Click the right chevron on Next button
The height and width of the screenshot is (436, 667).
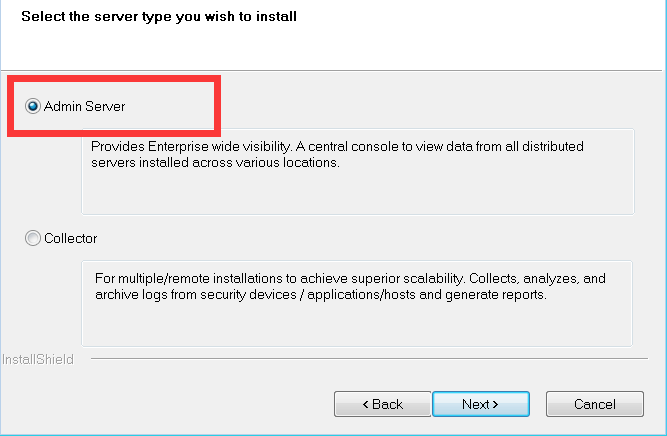tap(495, 405)
